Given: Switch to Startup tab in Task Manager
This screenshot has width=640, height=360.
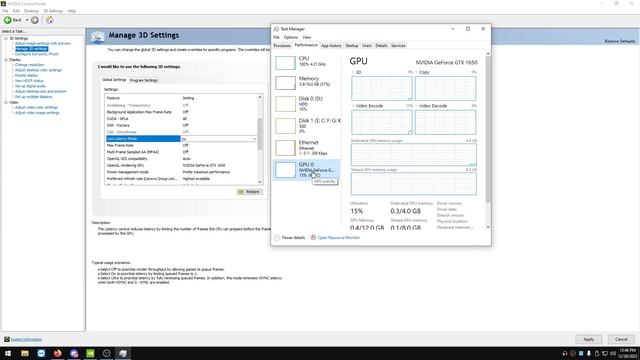Looking at the screenshot, I should point(352,46).
